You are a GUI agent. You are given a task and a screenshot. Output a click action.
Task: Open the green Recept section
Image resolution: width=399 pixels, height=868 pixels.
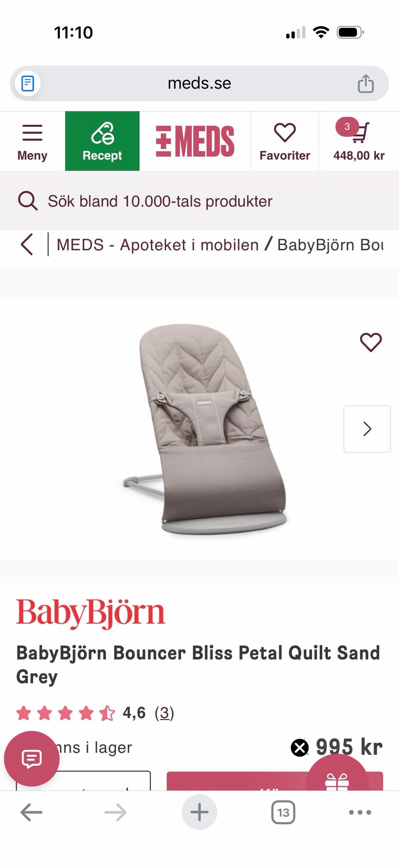click(x=102, y=141)
